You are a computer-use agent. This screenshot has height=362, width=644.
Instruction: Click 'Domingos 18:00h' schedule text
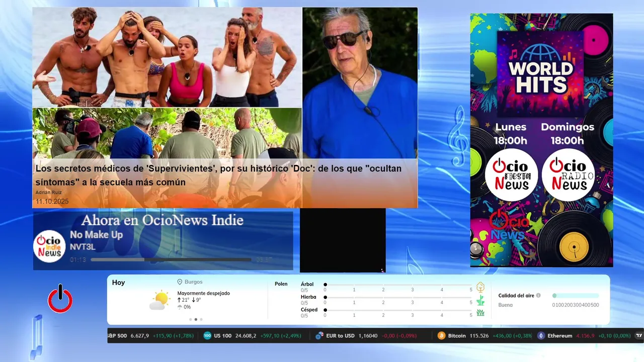coord(568,134)
